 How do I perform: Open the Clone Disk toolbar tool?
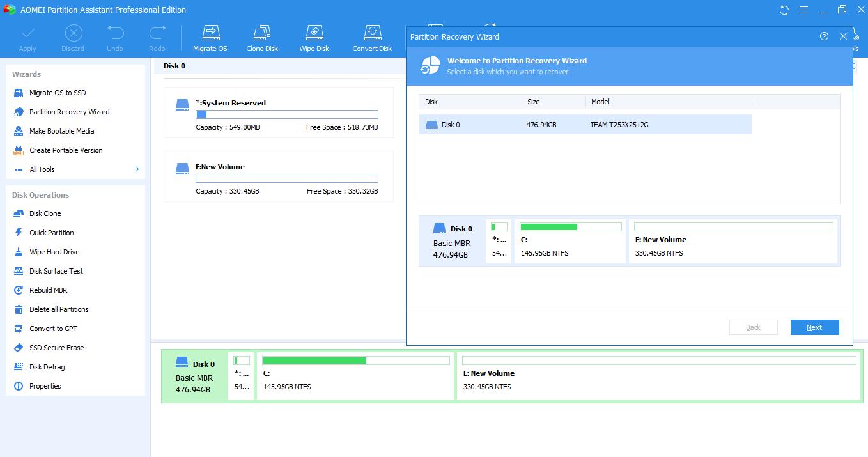click(x=262, y=38)
